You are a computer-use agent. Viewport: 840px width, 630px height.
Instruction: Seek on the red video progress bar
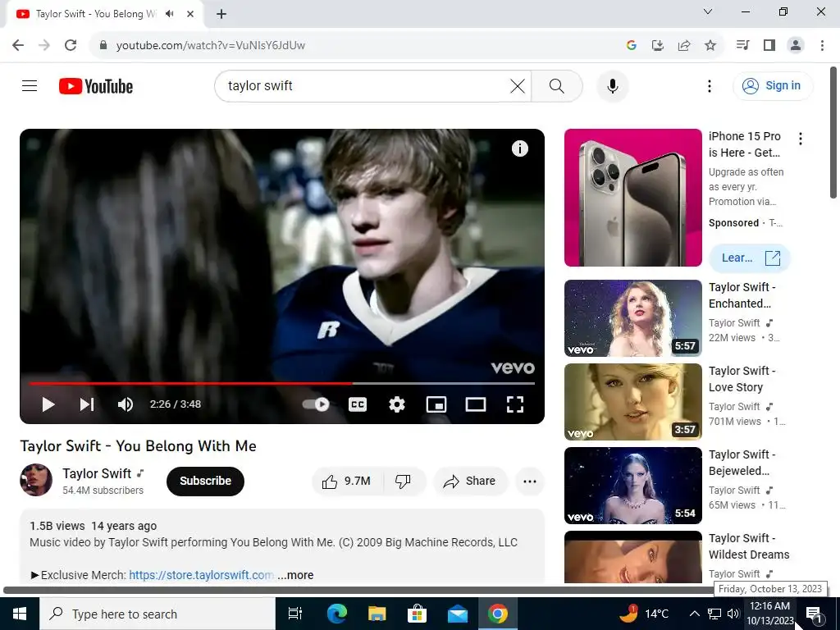click(x=191, y=384)
